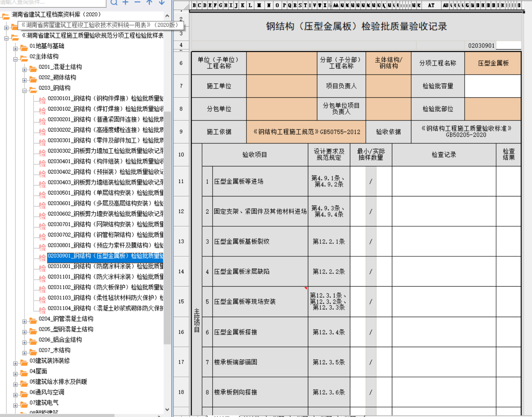Expand the 0205_型钢混凝土结构 folder
Image resolution: width=532 pixels, height=417 pixels.
click(24, 332)
